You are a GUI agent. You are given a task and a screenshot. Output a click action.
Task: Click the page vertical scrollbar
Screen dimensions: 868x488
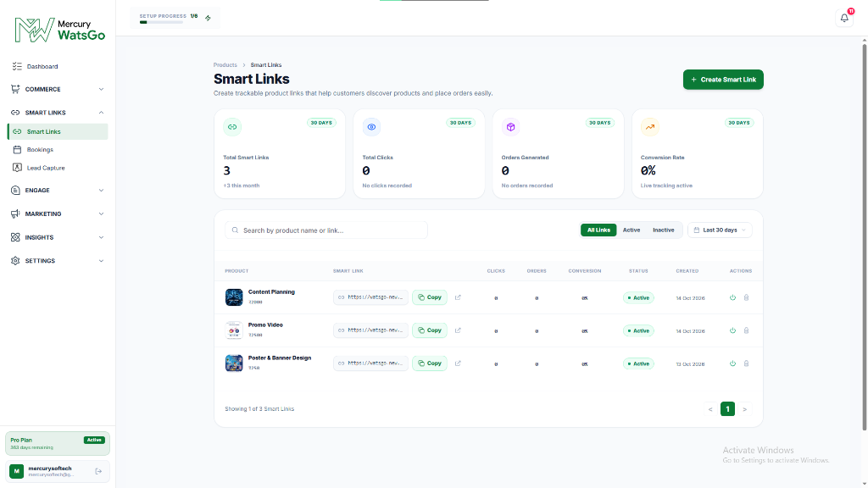point(864,236)
